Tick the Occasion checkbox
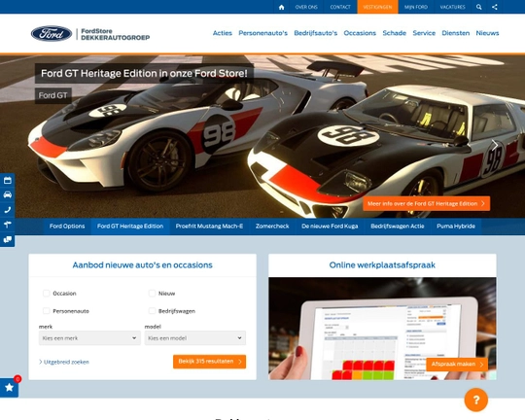Image resolution: width=525 pixels, height=420 pixels. point(47,294)
